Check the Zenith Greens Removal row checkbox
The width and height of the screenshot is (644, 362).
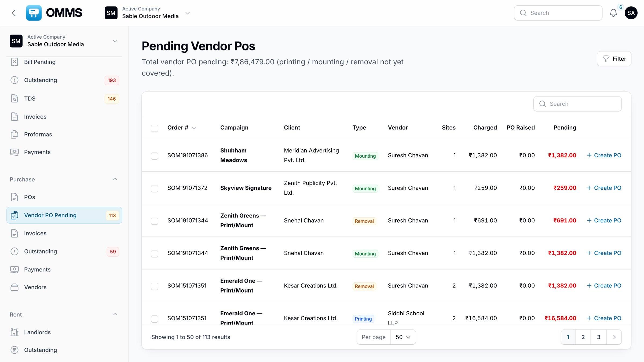tap(155, 221)
